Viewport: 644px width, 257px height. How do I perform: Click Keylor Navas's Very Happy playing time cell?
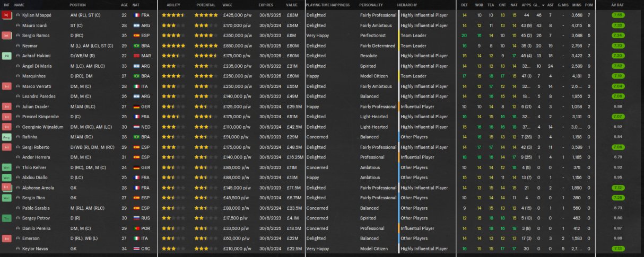(x=318, y=249)
